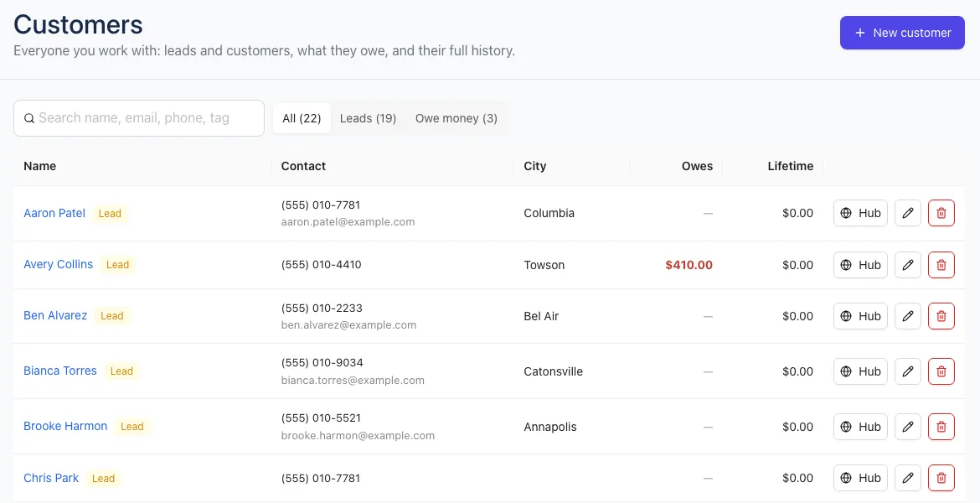This screenshot has width=980, height=503.
Task: Open Hub for Avery Collins
Action: click(860, 265)
